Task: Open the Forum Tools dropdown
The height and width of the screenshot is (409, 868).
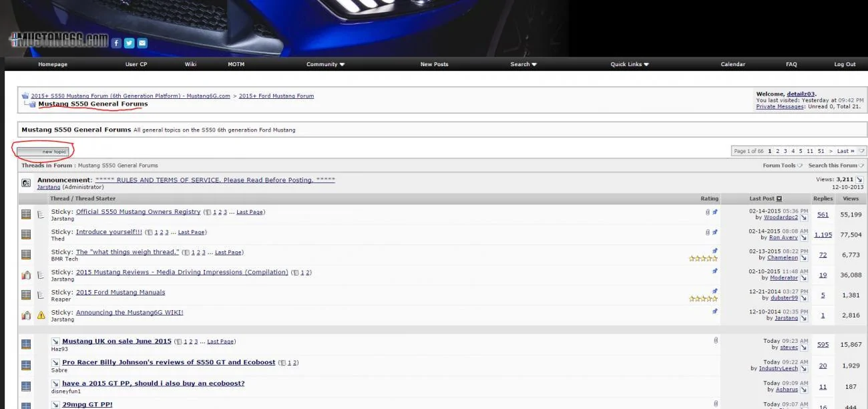Action: coord(782,165)
